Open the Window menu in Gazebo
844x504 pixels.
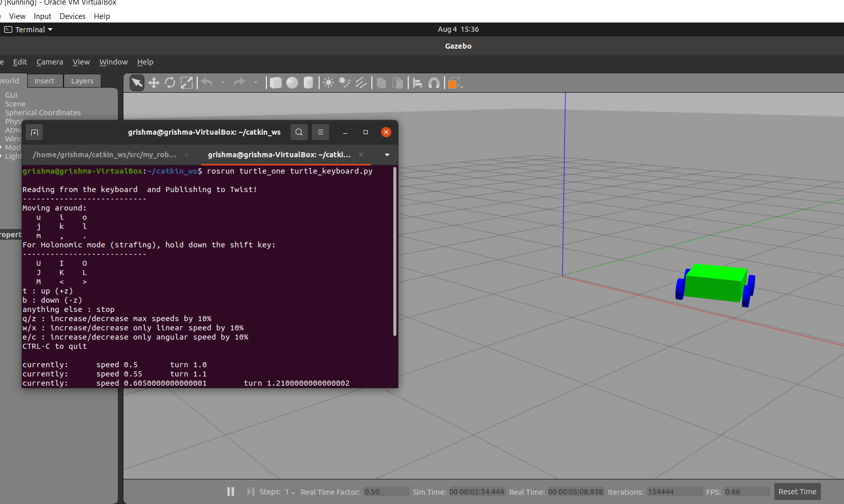pos(113,62)
